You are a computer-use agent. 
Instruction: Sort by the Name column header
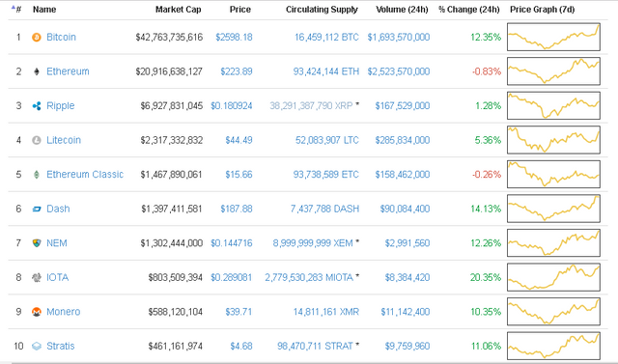[44, 9]
